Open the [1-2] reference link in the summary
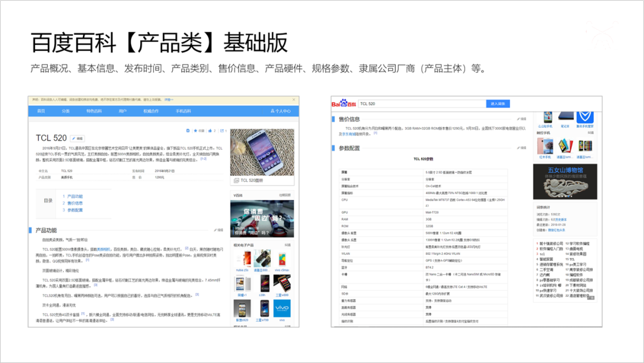The image size is (644, 363). 203,159
